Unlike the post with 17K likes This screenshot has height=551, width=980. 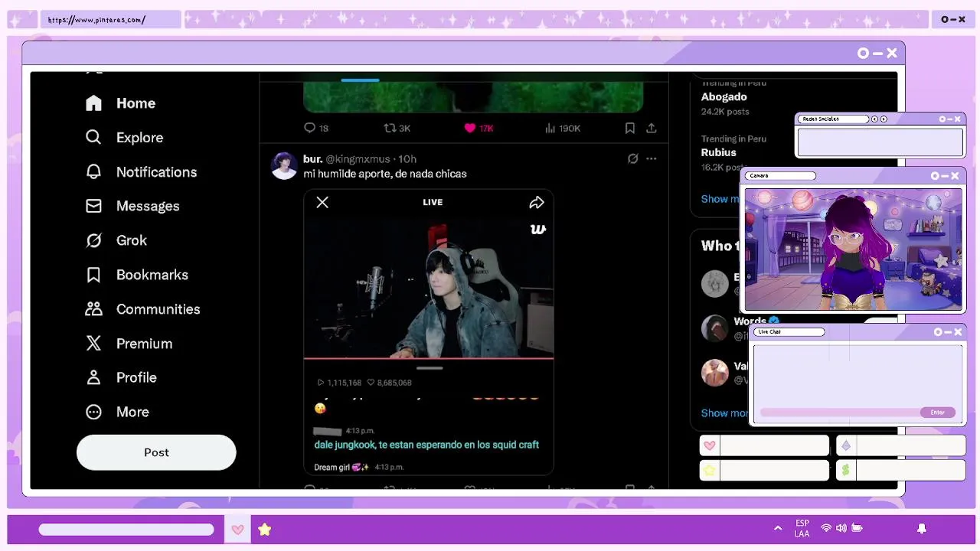pyautogui.click(x=470, y=128)
